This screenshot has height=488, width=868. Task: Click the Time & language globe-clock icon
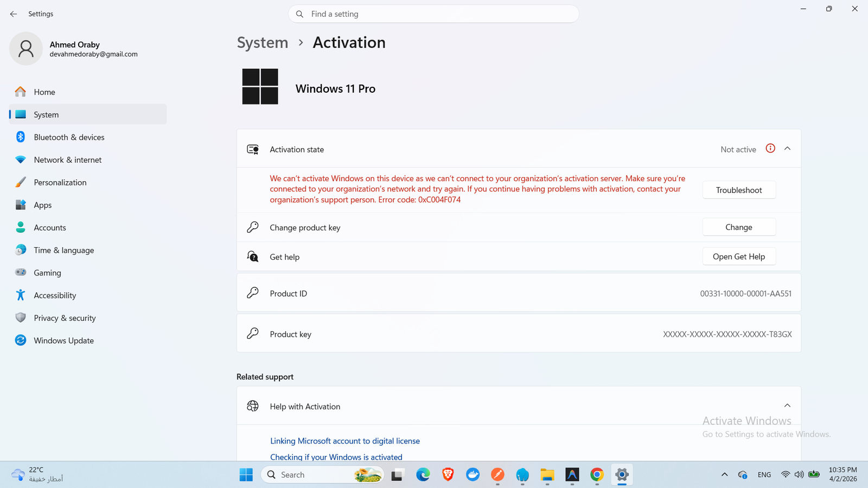21,250
